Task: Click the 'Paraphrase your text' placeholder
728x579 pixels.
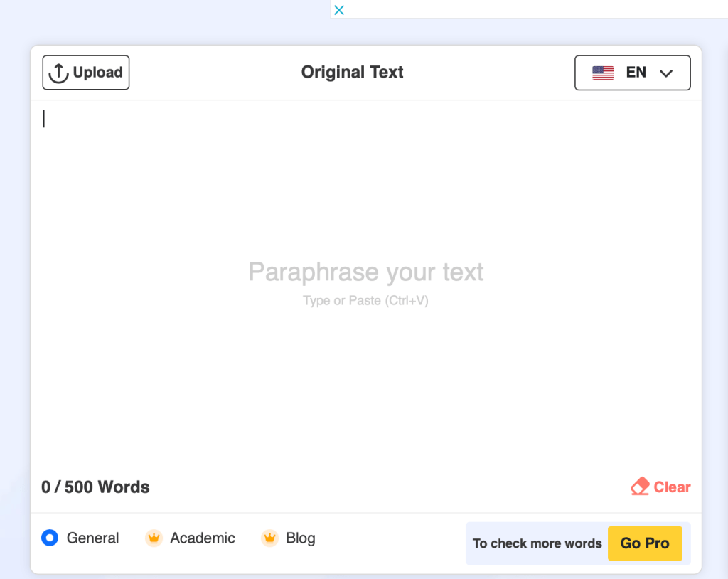Action: (365, 272)
